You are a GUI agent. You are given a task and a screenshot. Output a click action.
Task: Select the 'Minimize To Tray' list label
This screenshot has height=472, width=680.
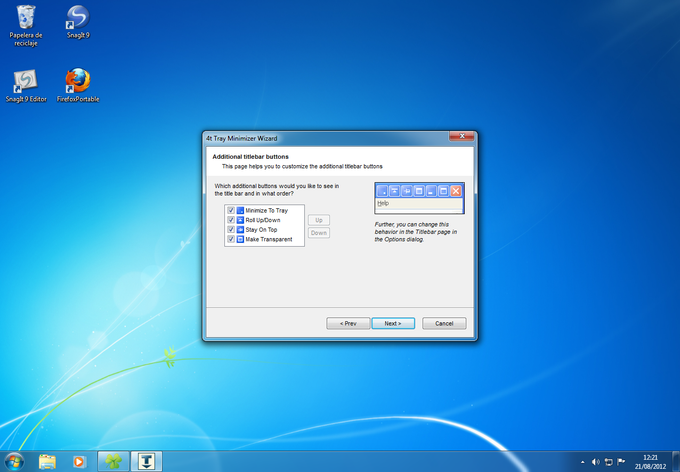click(267, 210)
